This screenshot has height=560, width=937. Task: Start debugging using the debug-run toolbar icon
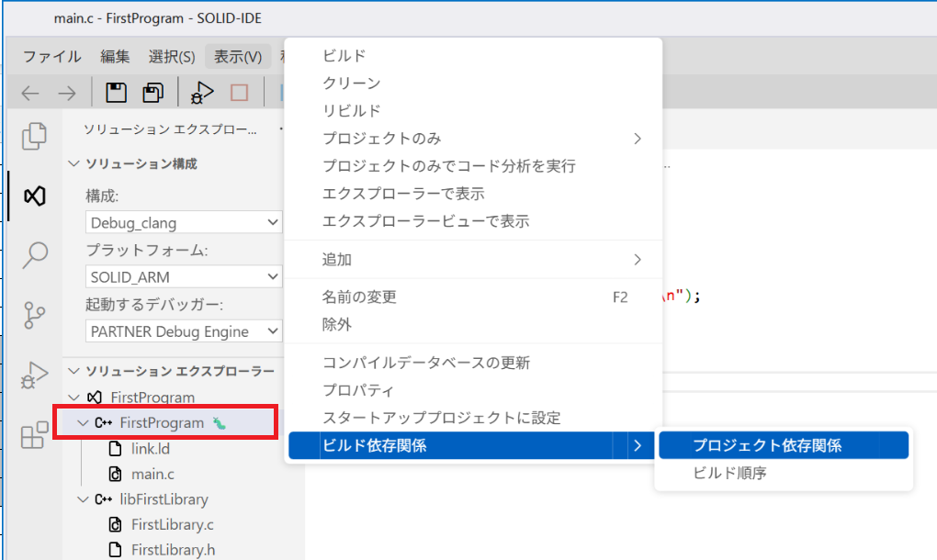[x=201, y=92]
